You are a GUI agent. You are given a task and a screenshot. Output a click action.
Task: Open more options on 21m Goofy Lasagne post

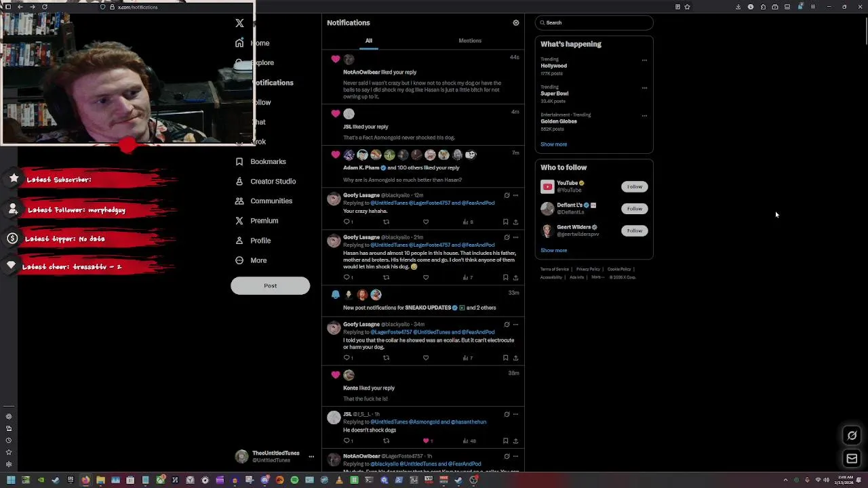pyautogui.click(x=516, y=237)
